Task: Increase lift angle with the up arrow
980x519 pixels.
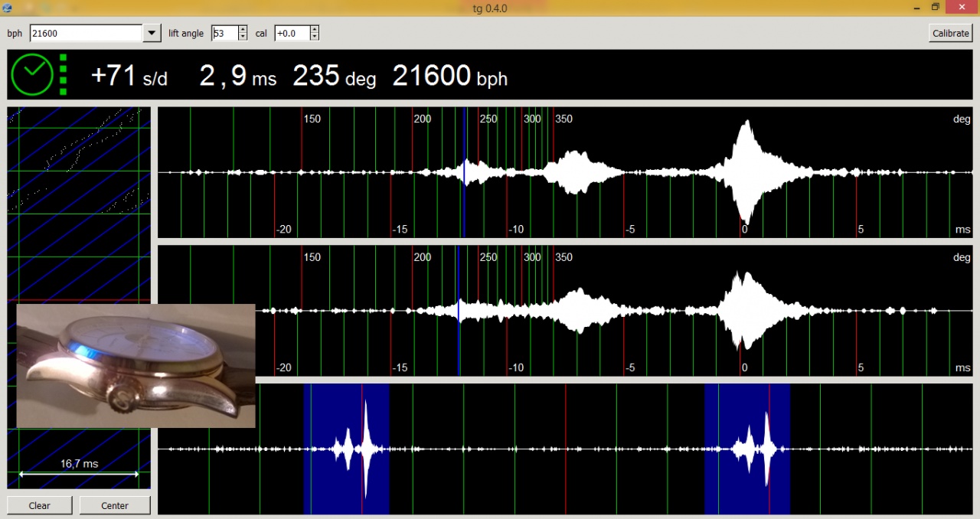Action: click(243, 30)
